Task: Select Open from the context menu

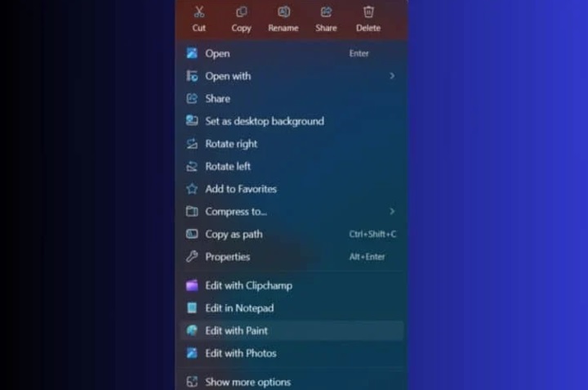Action: click(x=217, y=53)
